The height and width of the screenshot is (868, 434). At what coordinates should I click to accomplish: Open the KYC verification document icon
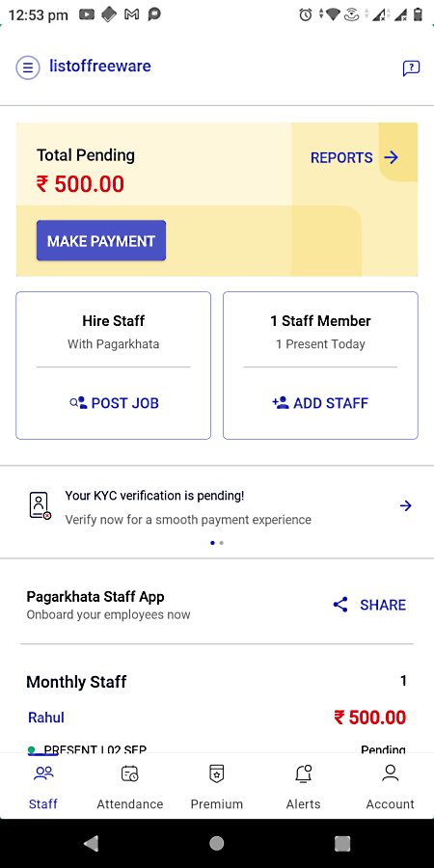click(x=40, y=505)
